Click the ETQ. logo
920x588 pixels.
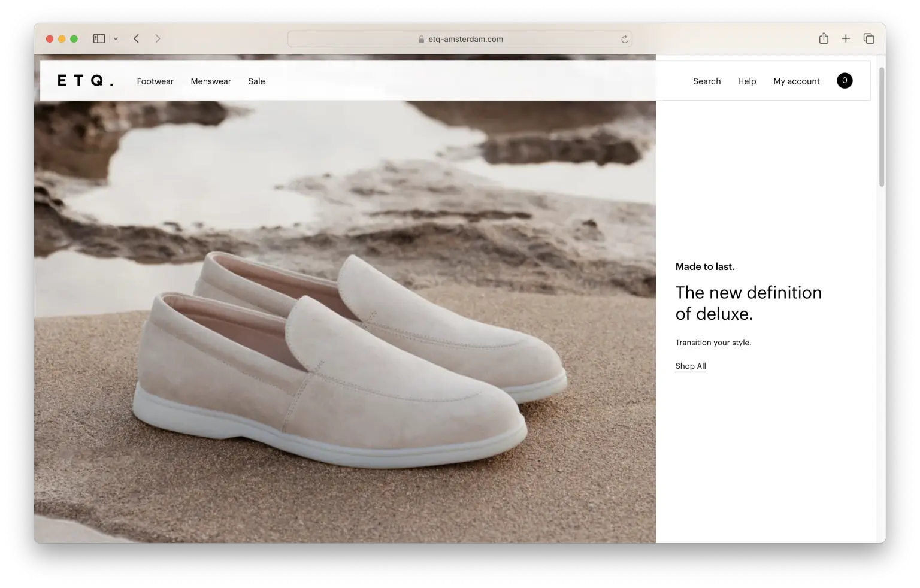85,81
